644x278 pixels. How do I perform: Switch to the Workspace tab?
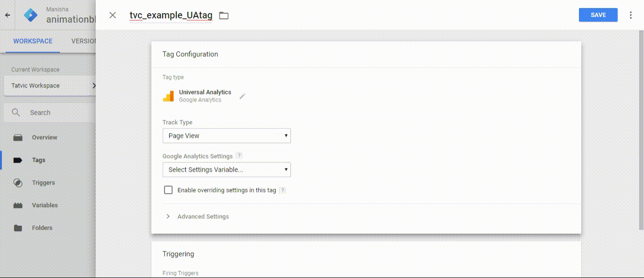pos(33,41)
